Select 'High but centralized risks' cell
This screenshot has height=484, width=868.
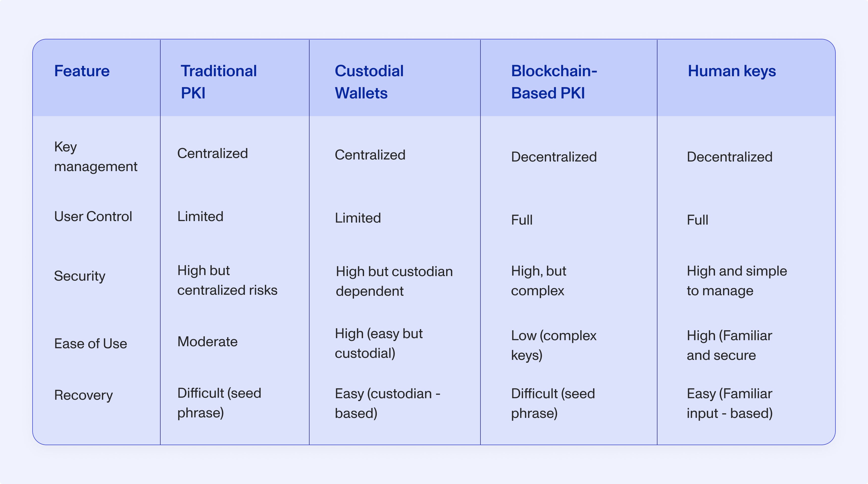[x=227, y=280]
